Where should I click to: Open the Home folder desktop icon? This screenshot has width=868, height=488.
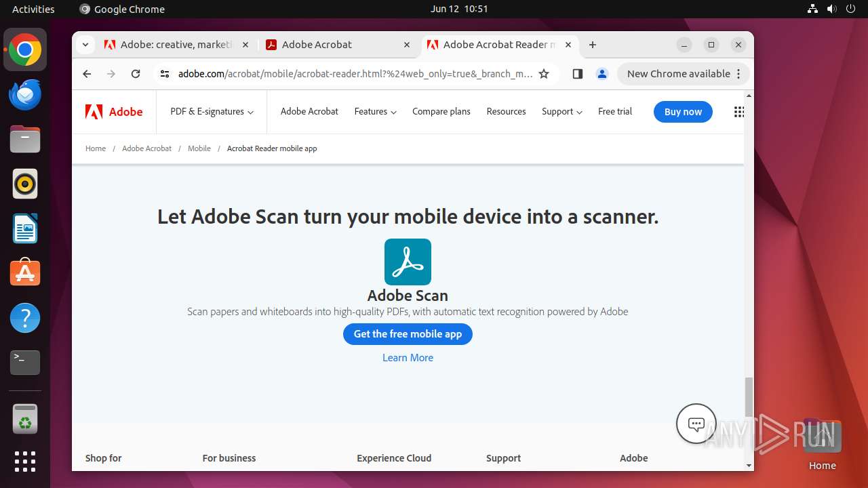point(822,445)
